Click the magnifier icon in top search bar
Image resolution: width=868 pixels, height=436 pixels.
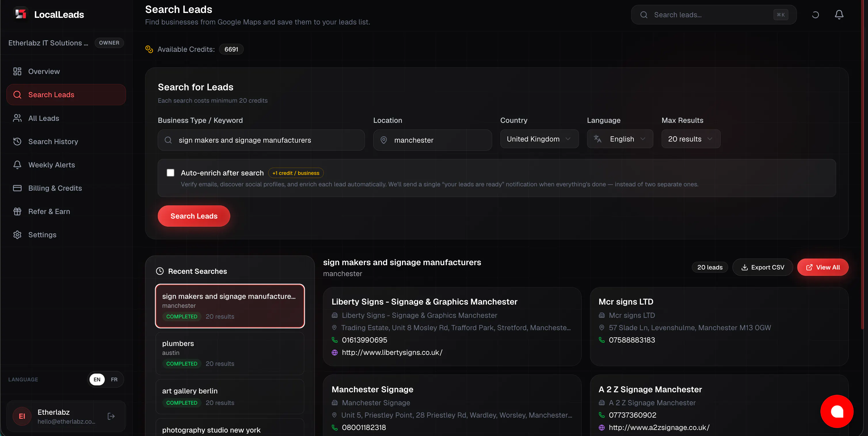pyautogui.click(x=644, y=15)
